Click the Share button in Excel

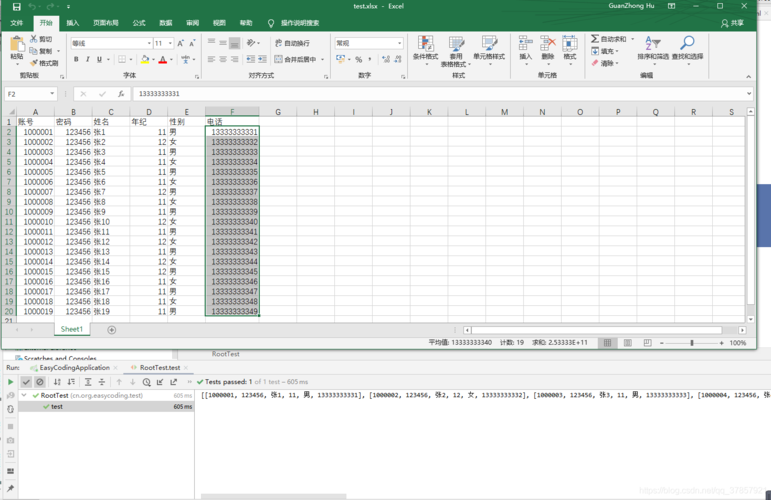(x=732, y=23)
